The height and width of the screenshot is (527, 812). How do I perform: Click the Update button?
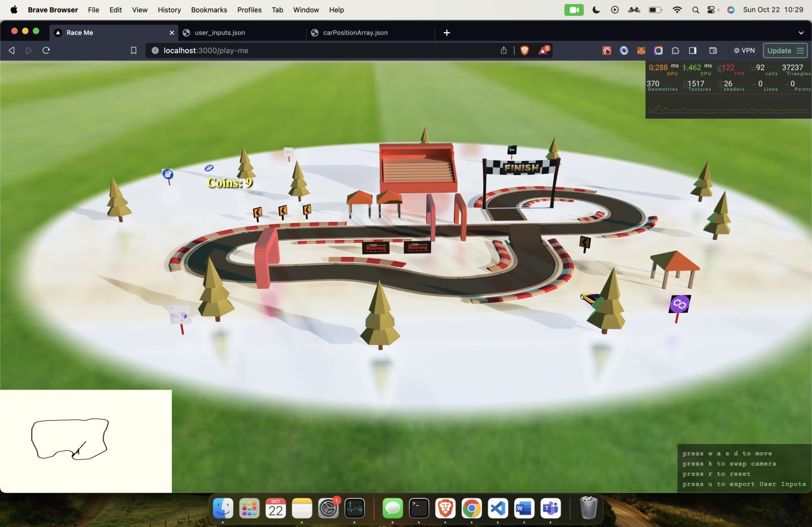pyautogui.click(x=785, y=50)
